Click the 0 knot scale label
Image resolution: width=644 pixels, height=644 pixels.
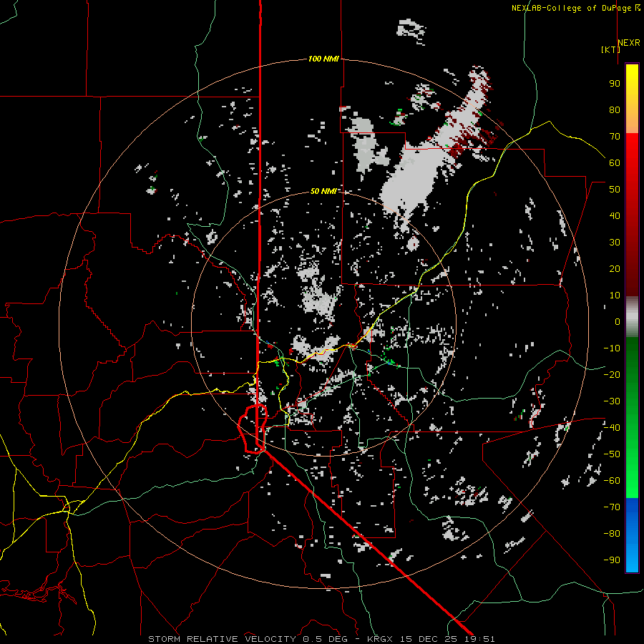click(x=618, y=321)
